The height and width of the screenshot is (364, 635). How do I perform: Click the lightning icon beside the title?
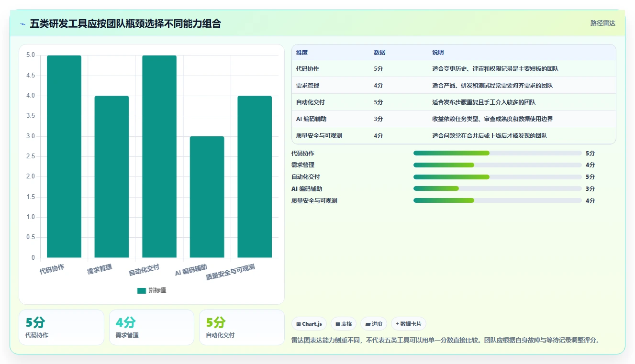[22, 24]
